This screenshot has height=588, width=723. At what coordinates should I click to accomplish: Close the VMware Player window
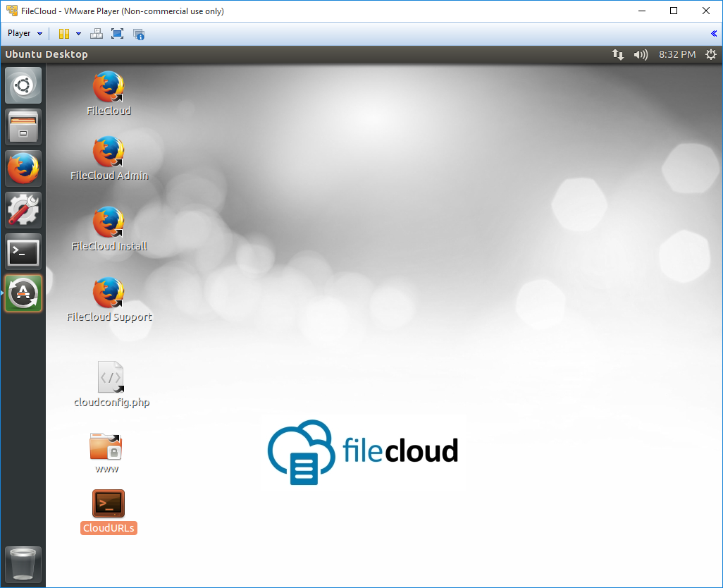[706, 11]
